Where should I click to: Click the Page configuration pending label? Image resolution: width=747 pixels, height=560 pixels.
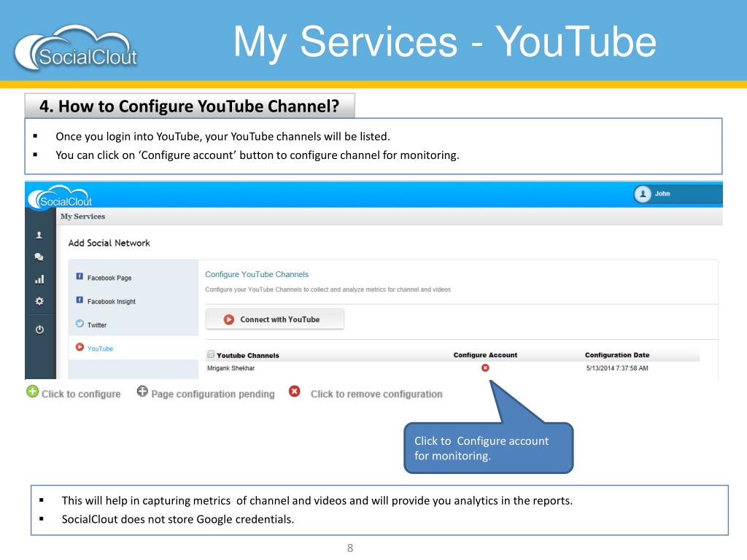pyautogui.click(x=213, y=394)
